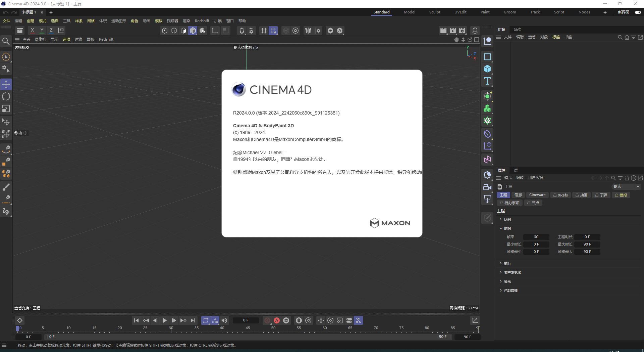Select the Rotate tool
644x352 pixels.
pyautogui.click(x=6, y=96)
